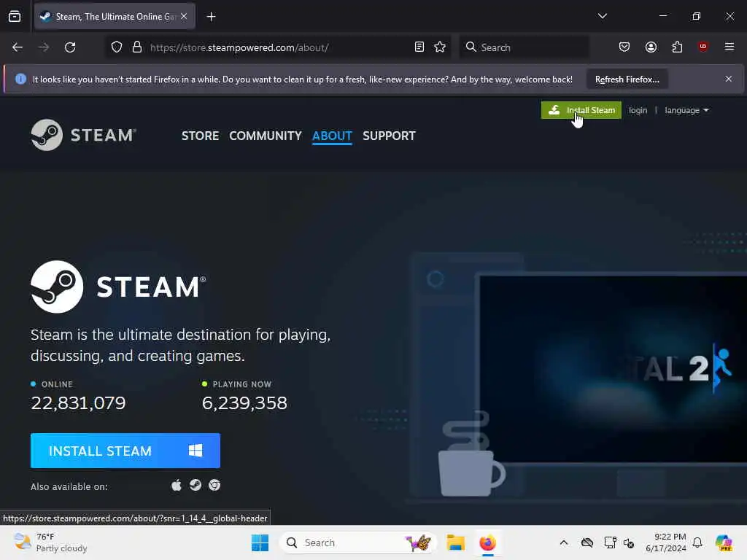Click the store.steampowered.com address bar

point(276,47)
